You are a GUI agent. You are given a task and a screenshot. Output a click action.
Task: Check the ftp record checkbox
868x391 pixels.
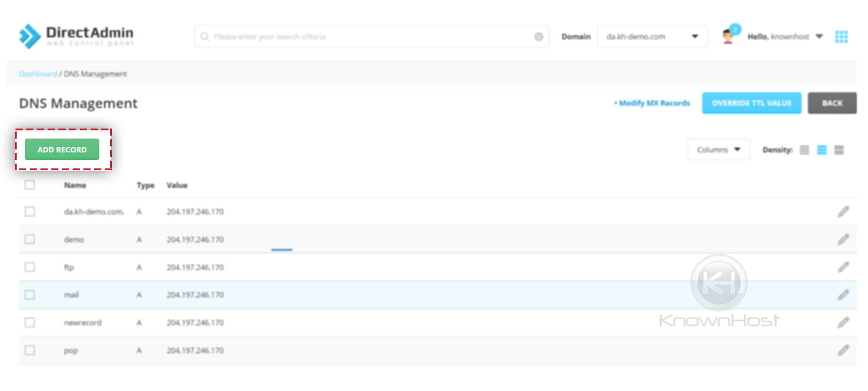coord(30,267)
